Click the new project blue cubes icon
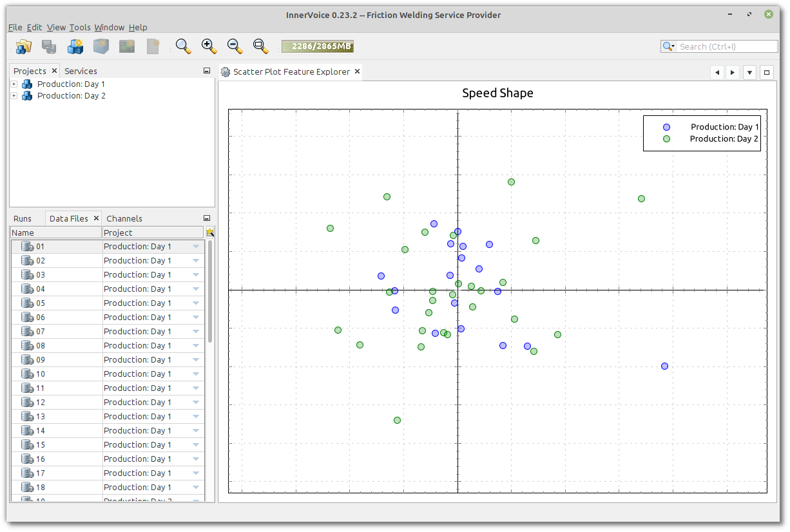790x532 pixels. pyautogui.click(x=75, y=46)
